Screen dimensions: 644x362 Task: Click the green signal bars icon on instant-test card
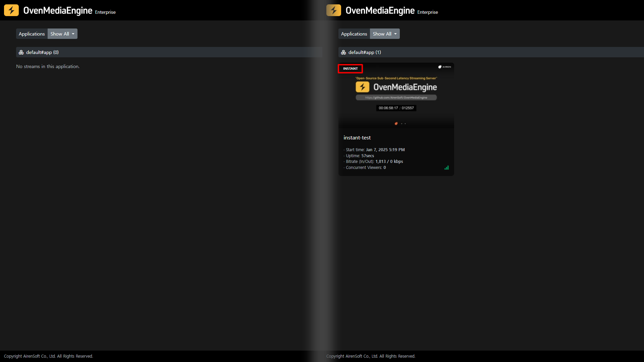[x=446, y=168]
